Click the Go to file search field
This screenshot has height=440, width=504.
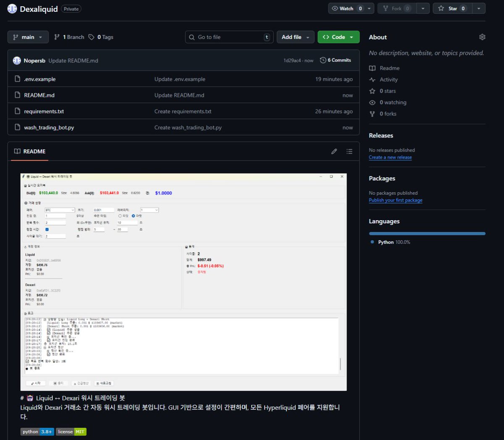(229, 37)
